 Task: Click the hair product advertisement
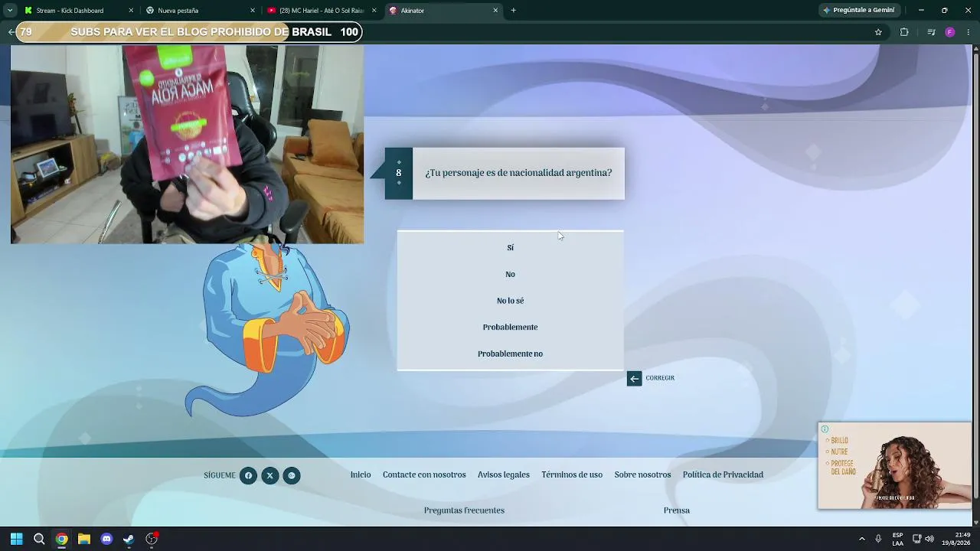pos(894,465)
